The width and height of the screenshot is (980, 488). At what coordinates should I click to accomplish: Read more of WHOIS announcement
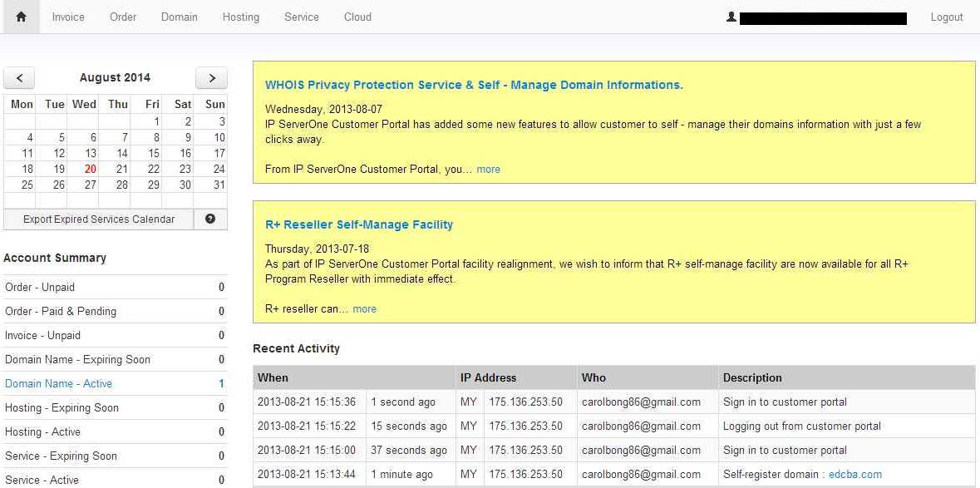488,170
